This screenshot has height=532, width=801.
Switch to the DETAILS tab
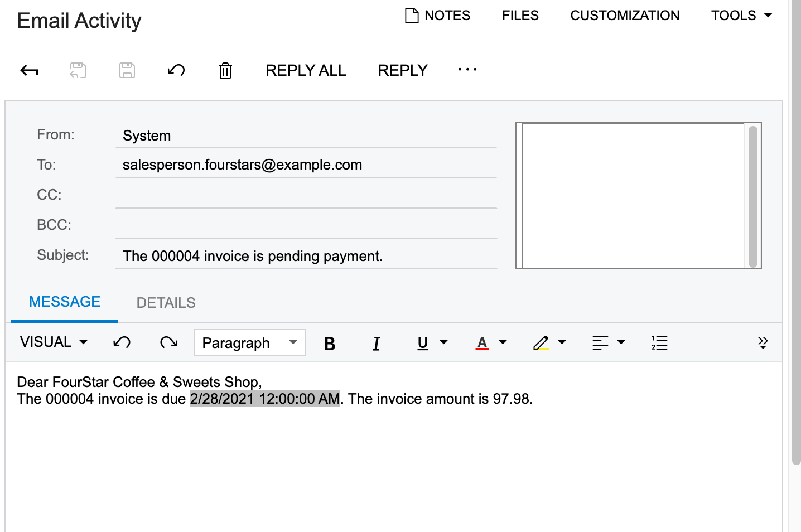(166, 303)
